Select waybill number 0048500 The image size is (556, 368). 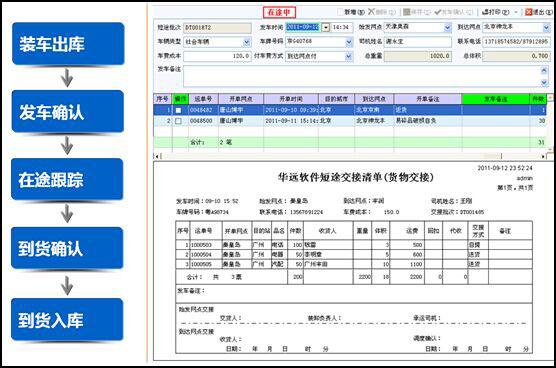click(x=201, y=121)
